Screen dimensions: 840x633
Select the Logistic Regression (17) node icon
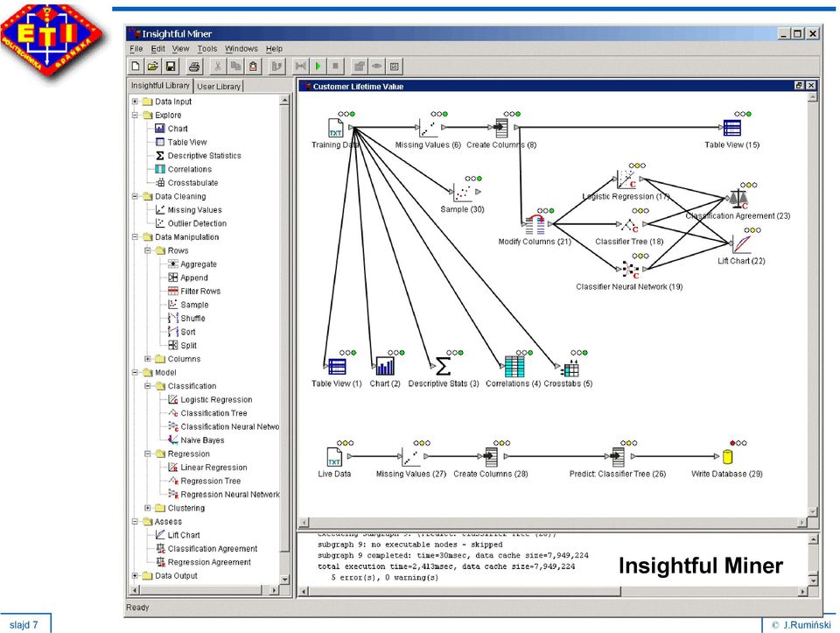click(x=626, y=179)
